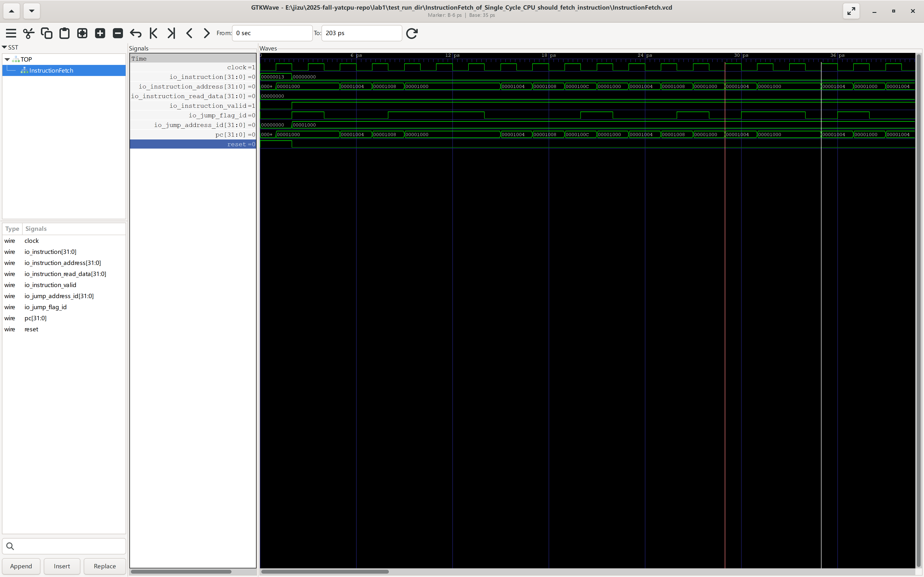Select the InstructionFetch tree item
The width and height of the screenshot is (924, 577).
pyautogui.click(x=51, y=70)
